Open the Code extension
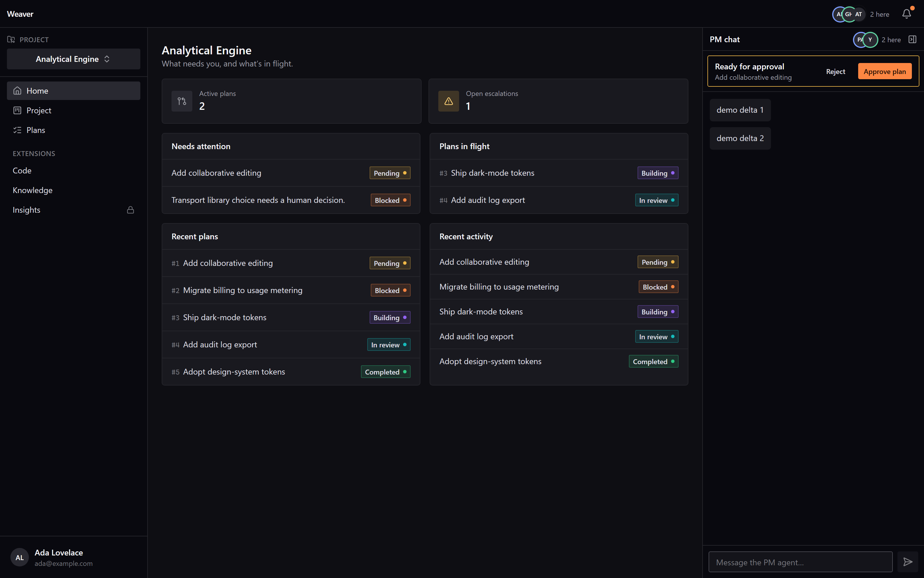This screenshot has height=578, width=924. click(73, 171)
